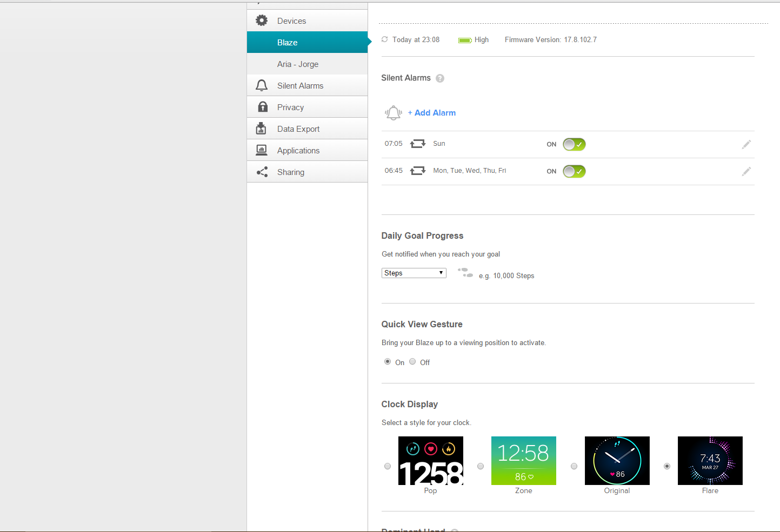Screen dimensions: 780x532
Task: Open the Privacy settings section
Action: click(x=307, y=107)
